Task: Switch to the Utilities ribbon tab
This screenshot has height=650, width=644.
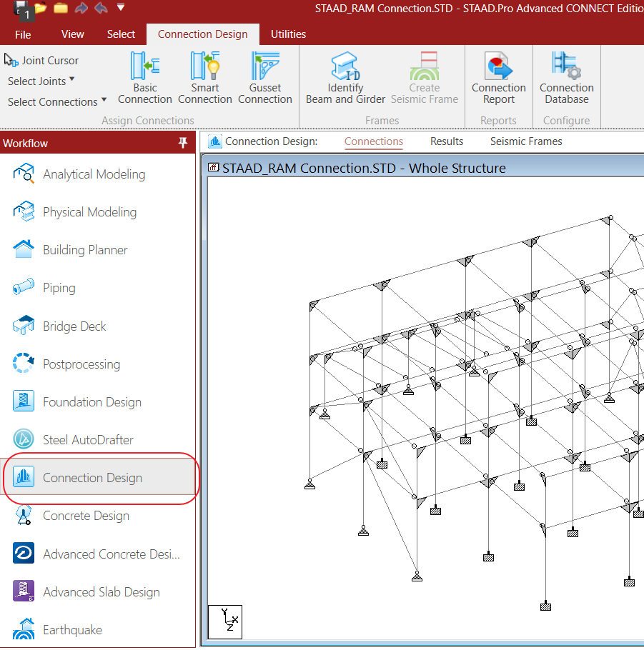Action: click(x=288, y=34)
